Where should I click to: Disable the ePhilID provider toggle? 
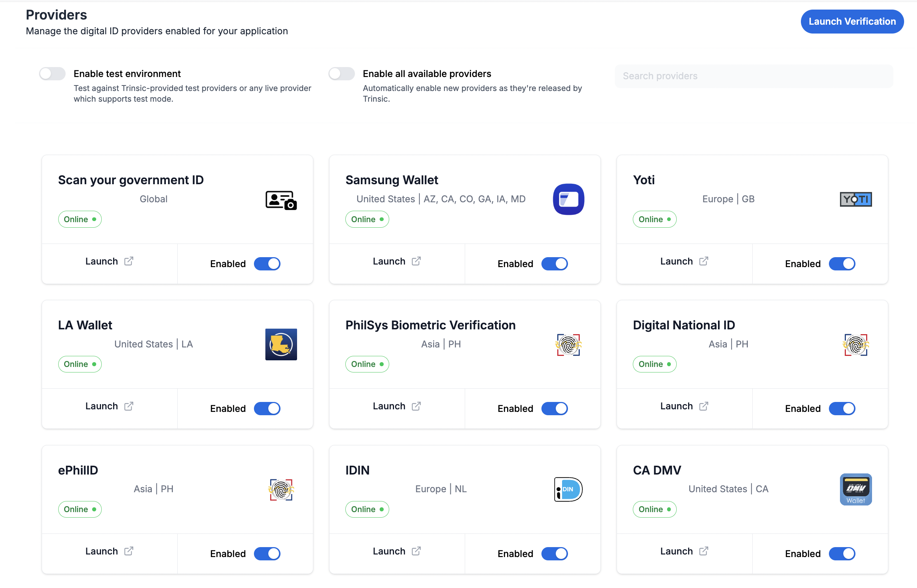click(267, 554)
